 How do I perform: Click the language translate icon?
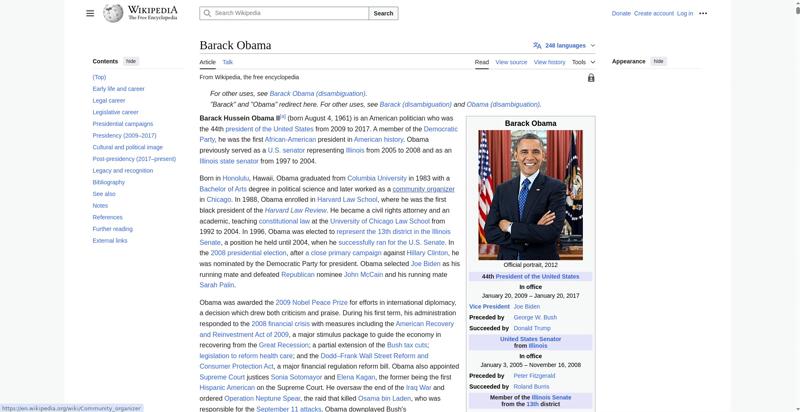[x=537, y=45]
